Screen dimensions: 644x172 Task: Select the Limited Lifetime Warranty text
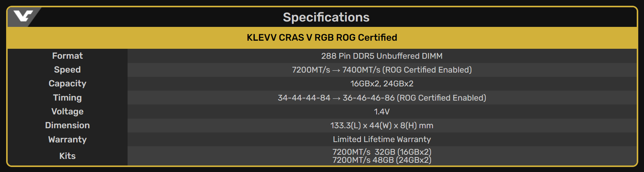tap(382, 139)
